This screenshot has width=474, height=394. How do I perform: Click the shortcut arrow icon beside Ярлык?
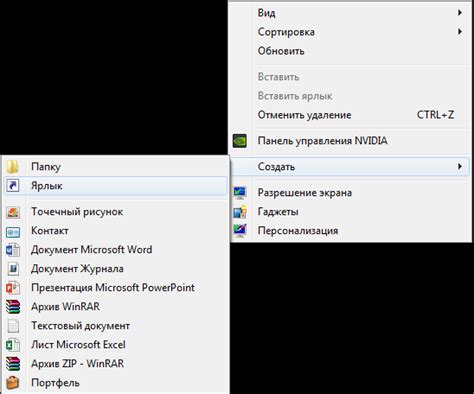(13, 186)
